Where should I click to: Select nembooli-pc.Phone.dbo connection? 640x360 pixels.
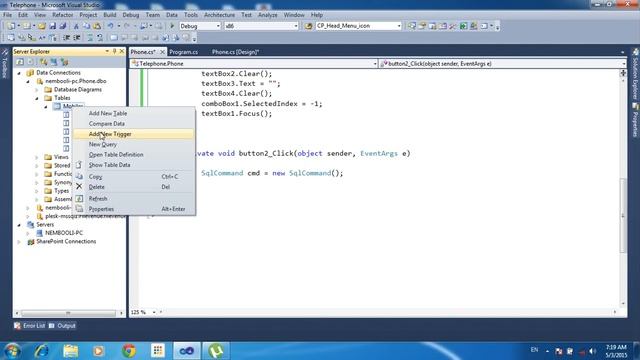[76, 81]
